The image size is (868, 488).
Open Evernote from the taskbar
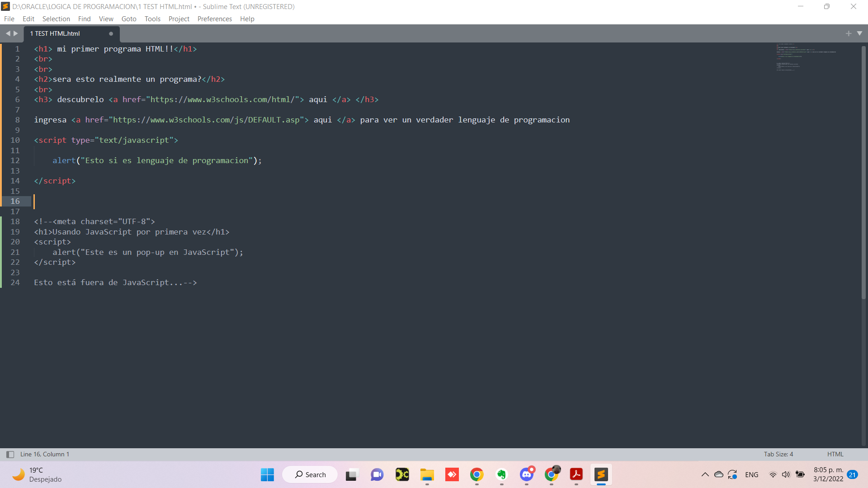(501, 474)
